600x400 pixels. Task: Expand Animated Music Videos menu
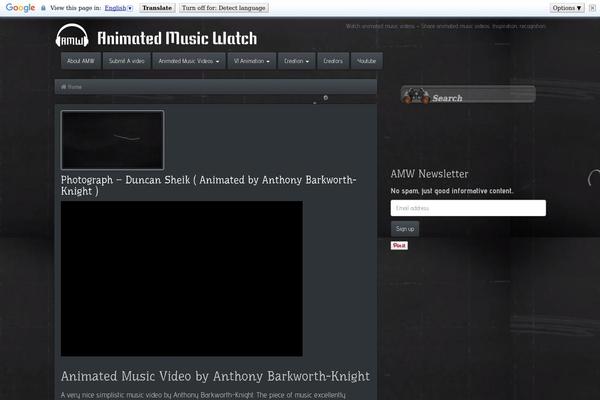[189, 61]
